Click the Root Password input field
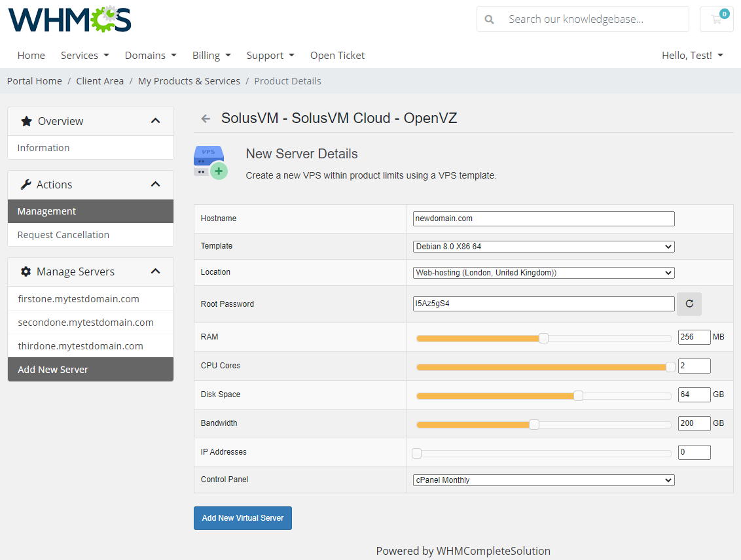The height and width of the screenshot is (560, 741). pos(543,304)
